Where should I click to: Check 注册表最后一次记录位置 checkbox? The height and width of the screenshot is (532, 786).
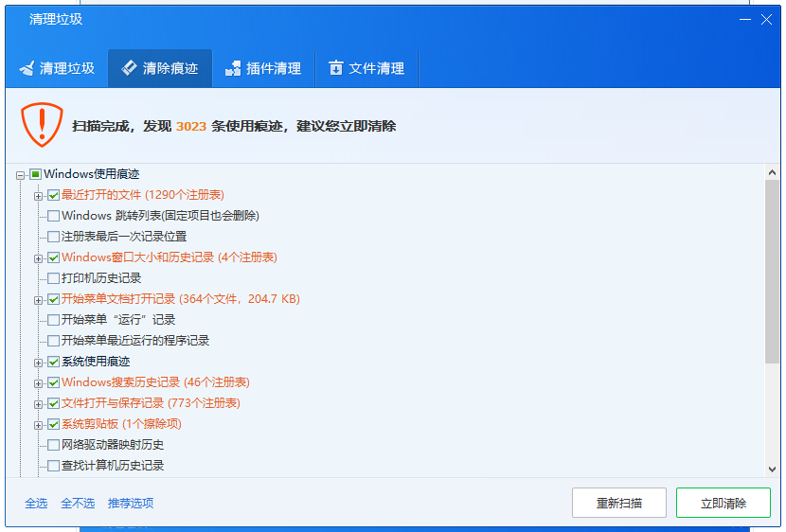(x=54, y=237)
